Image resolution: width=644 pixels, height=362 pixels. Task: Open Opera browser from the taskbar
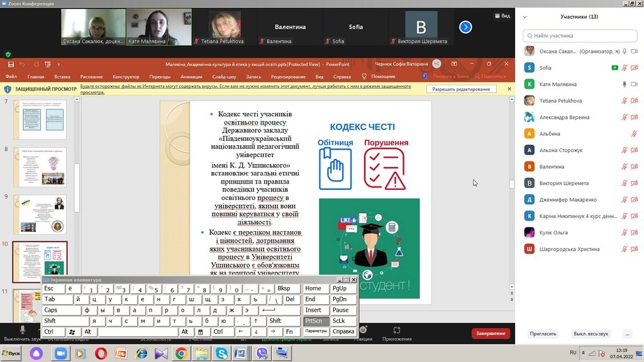click(101, 354)
